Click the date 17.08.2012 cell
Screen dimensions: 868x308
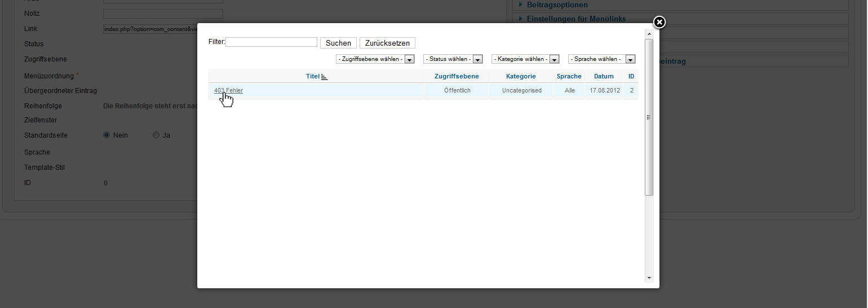pyautogui.click(x=604, y=90)
